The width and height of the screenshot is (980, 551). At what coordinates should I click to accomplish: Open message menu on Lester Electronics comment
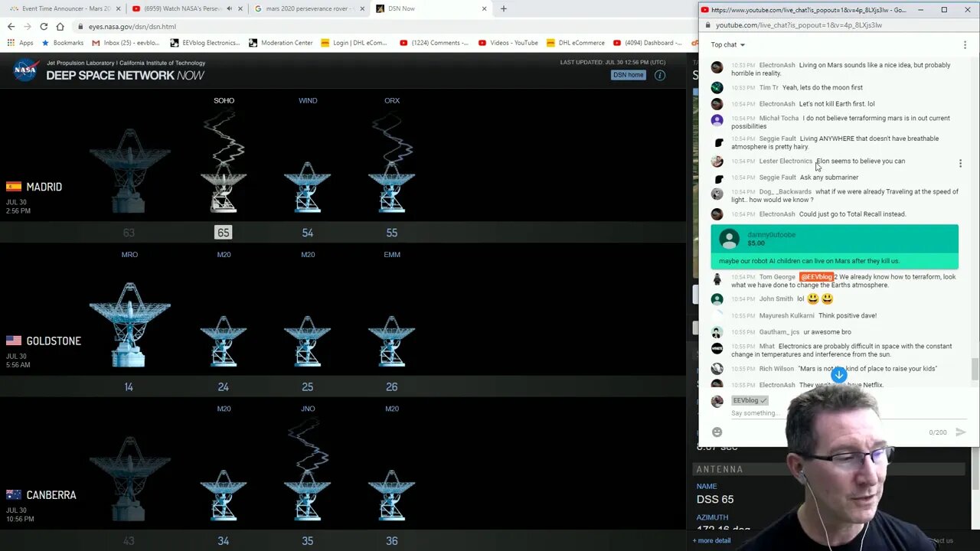point(960,163)
